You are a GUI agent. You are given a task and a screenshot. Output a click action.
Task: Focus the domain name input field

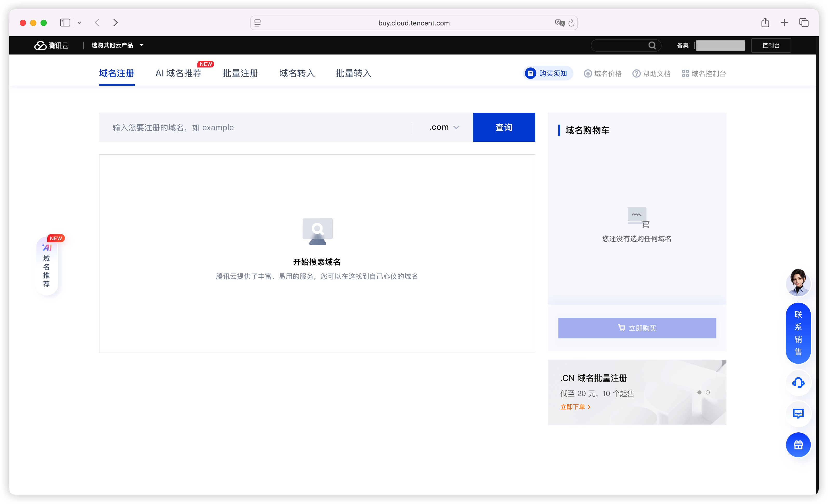(255, 127)
